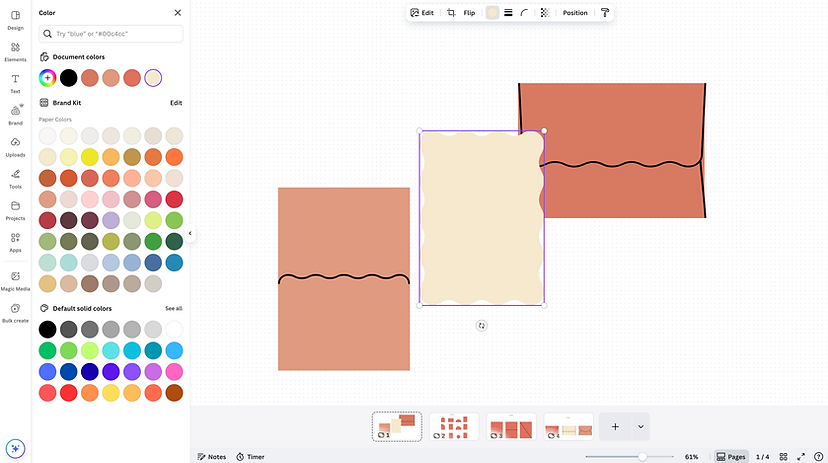Open the corner rounding option
The height and width of the screenshot is (463, 828).
pyautogui.click(x=524, y=13)
